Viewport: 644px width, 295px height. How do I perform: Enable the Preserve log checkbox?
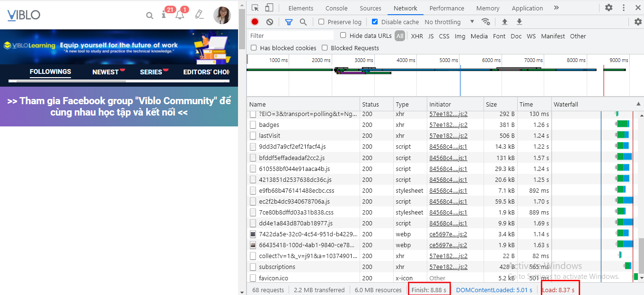321,22
